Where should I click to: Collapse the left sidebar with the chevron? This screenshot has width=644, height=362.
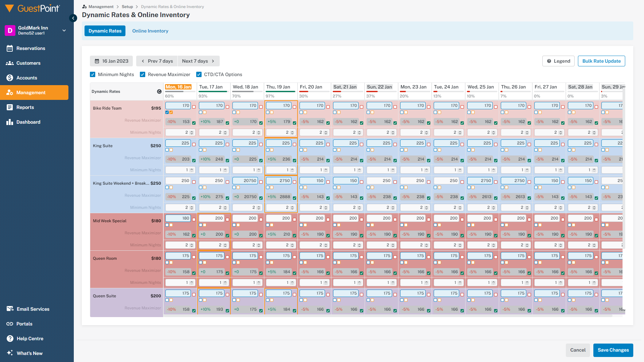(73, 18)
